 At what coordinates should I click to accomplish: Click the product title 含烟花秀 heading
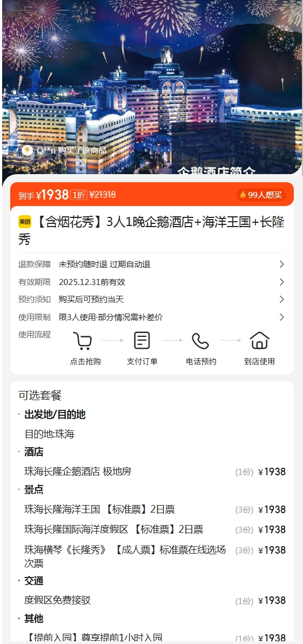pyautogui.click(x=152, y=230)
